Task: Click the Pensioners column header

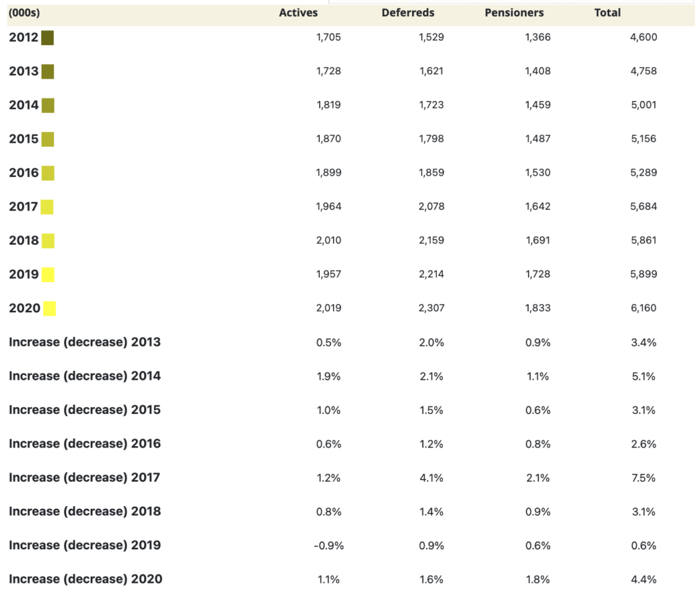Action: pos(514,13)
